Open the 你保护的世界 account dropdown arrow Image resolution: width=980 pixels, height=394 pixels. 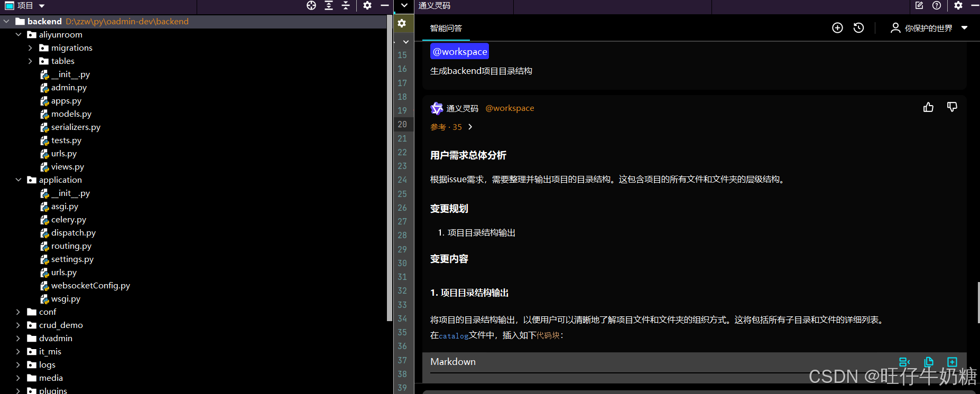tap(964, 27)
